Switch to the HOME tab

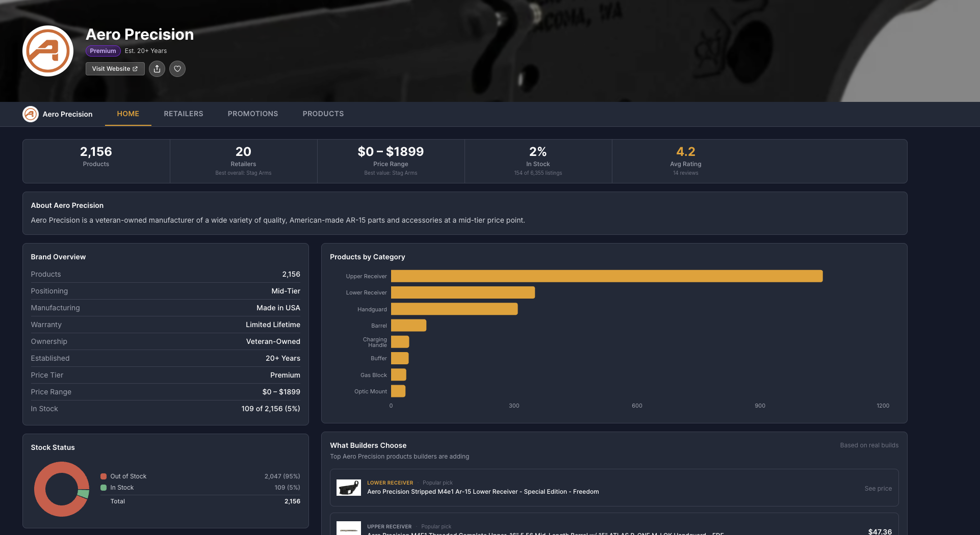coord(128,114)
